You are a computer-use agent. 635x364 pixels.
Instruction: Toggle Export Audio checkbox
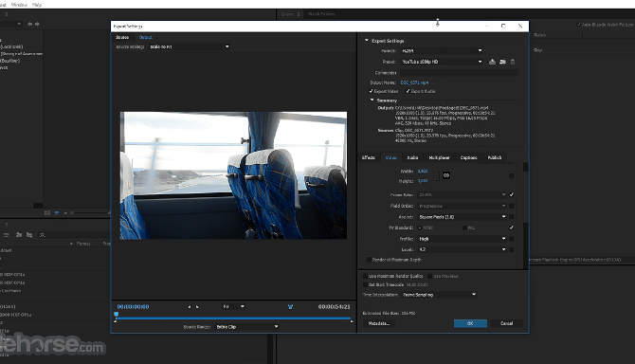[x=408, y=91]
